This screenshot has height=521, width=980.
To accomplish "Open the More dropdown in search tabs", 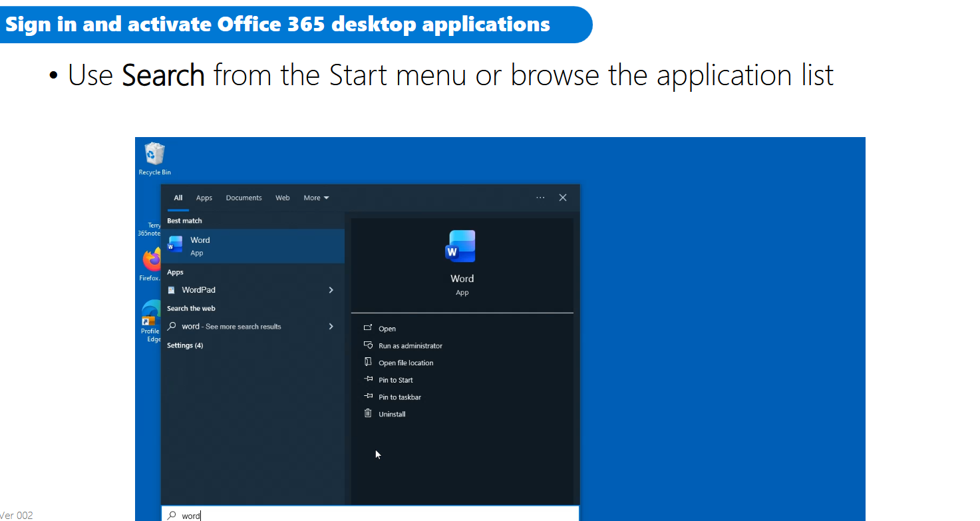I will pyautogui.click(x=317, y=198).
